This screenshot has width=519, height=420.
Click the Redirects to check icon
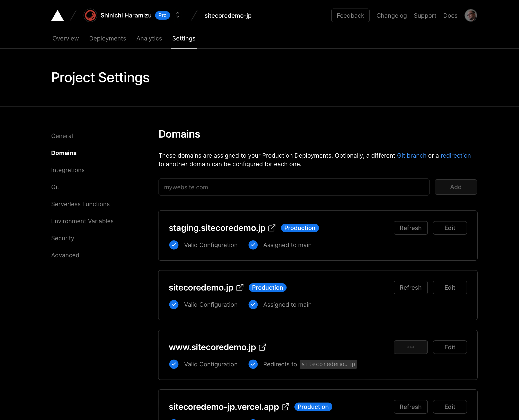click(x=253, y=364)
